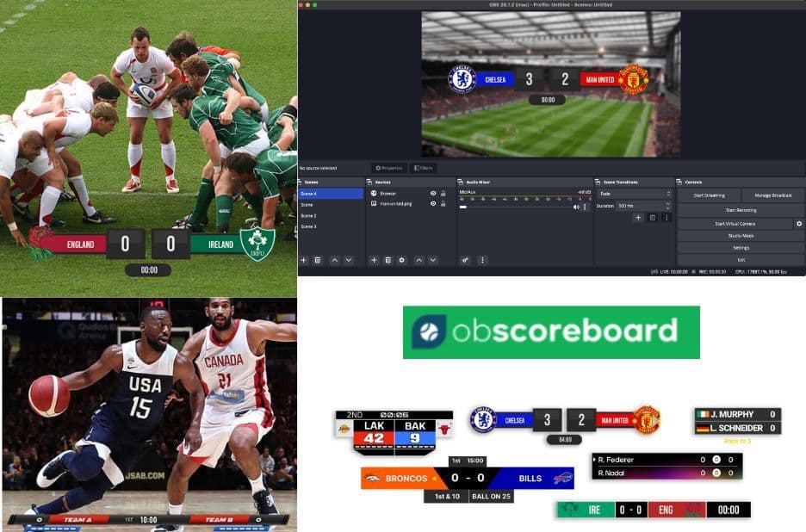Add a new scene with the plus icon
806x532 pixels.
click(304, 261)
